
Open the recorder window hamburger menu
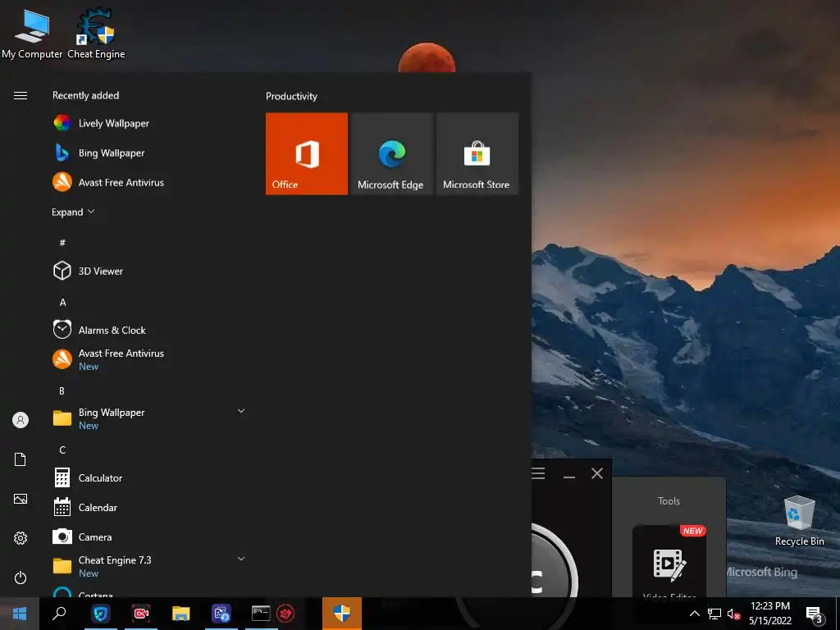(538, 473)
